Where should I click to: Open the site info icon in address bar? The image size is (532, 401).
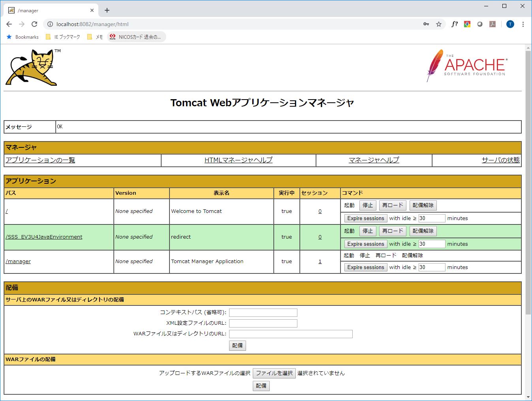tap(50, 24)
